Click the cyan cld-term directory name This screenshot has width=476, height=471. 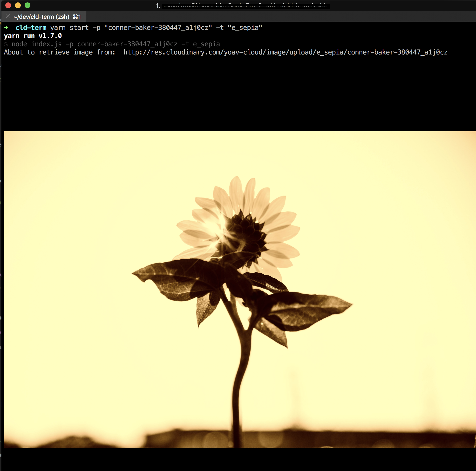pos(31,27)
